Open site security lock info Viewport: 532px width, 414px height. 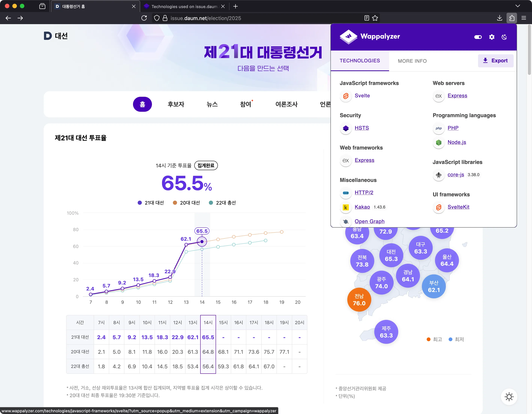pyautogui.click(x=165, y=18)
